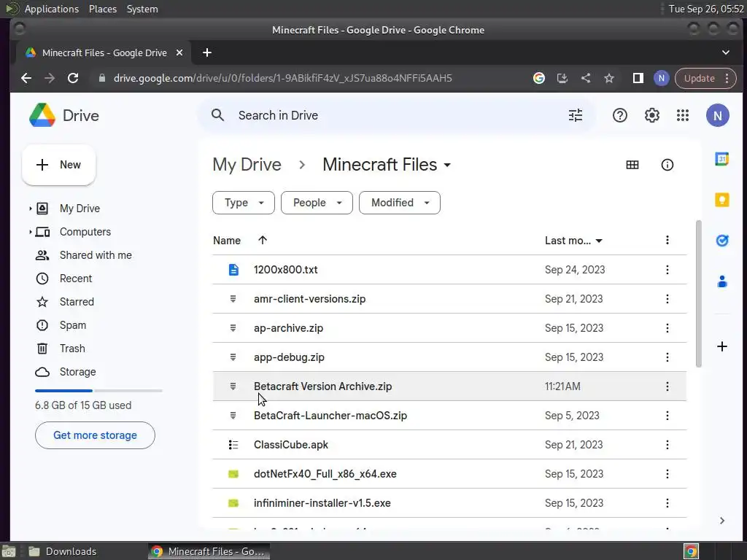Go to Shared with me
The image size is (747, 560).
pos(96,255)
